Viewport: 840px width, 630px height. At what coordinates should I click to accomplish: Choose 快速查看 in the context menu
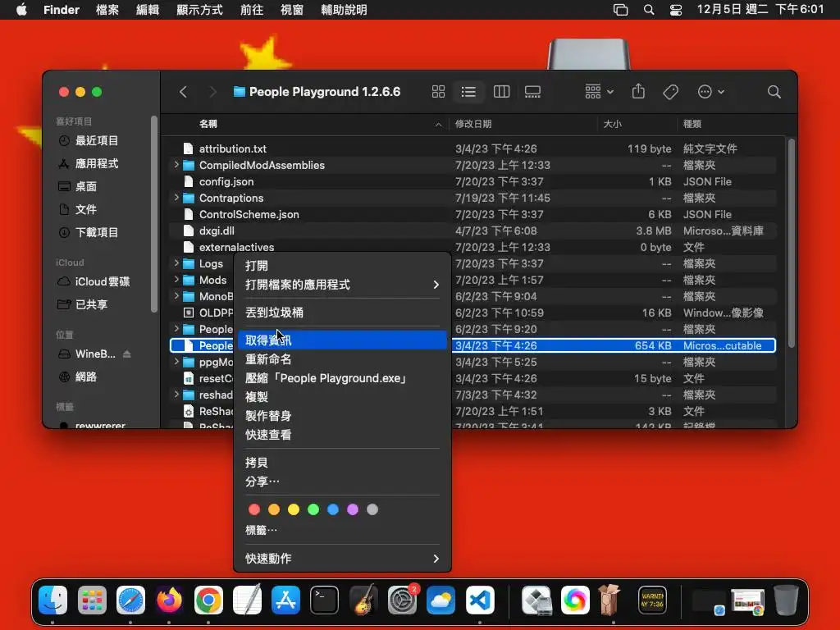coord(342,435)
